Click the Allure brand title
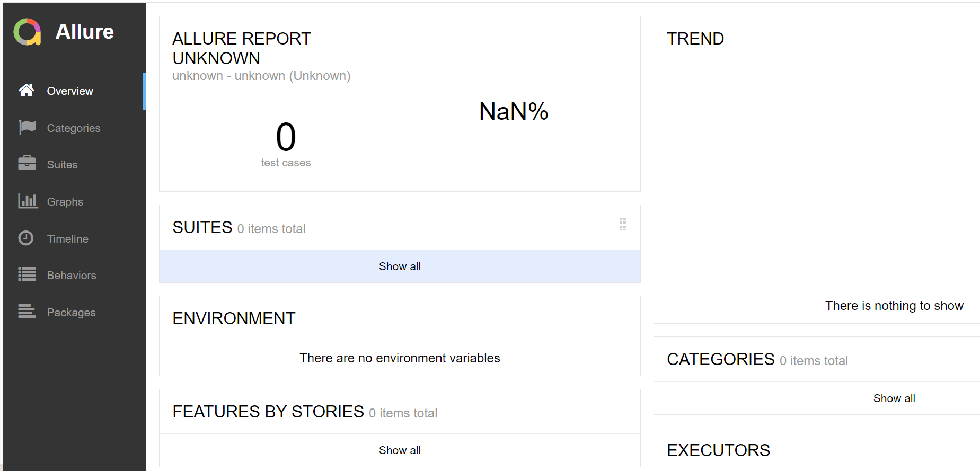 tap(85, 32)
